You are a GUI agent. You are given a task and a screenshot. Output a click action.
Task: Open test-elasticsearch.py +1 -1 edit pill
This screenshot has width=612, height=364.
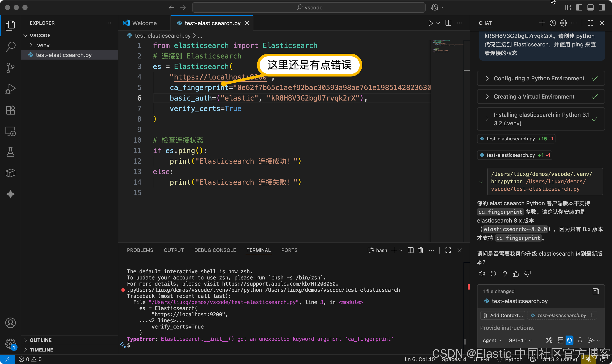515,155
